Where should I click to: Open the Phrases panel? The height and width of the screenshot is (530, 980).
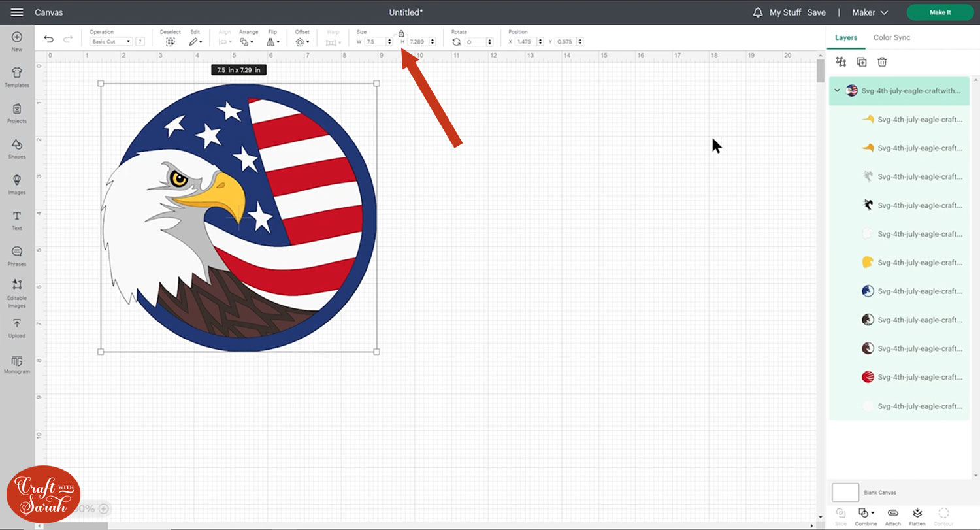tap(17, 257)
